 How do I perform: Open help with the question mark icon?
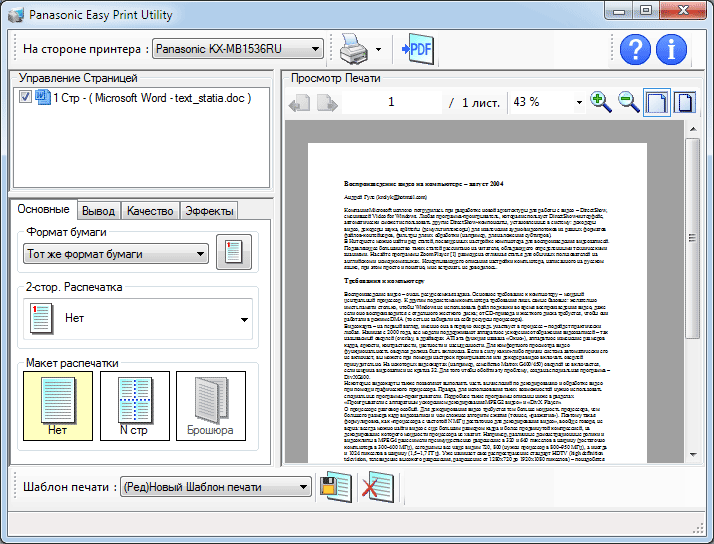635,49
